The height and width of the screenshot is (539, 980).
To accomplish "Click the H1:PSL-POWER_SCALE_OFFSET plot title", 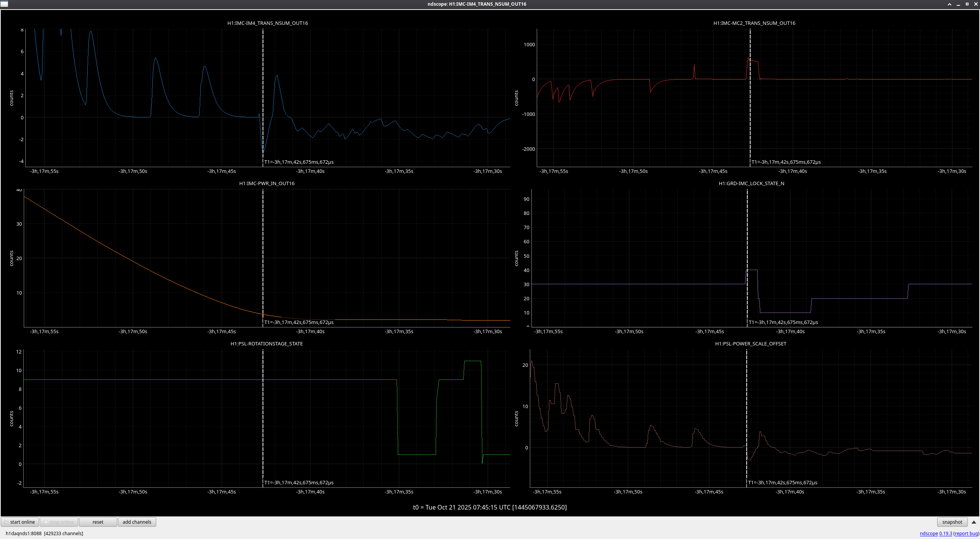I will [750, 344].
